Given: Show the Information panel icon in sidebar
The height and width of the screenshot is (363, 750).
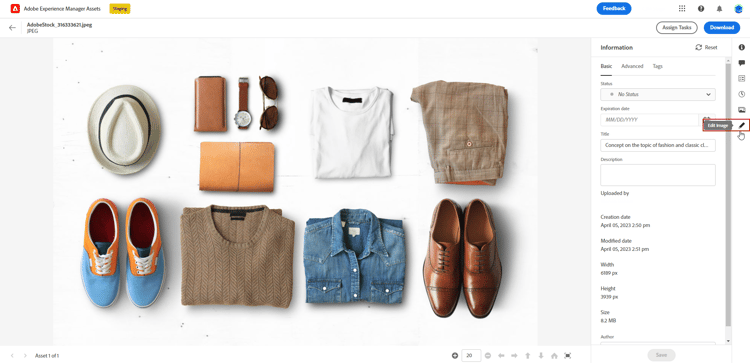Looking at the screenshot, I should pyautogui.click(x=742, y=47).
